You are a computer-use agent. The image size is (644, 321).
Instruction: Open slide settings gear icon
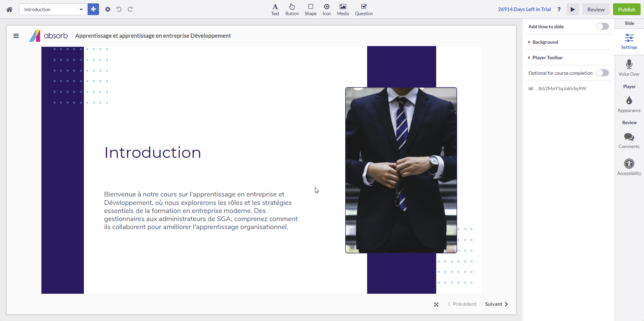coord(108,9)
